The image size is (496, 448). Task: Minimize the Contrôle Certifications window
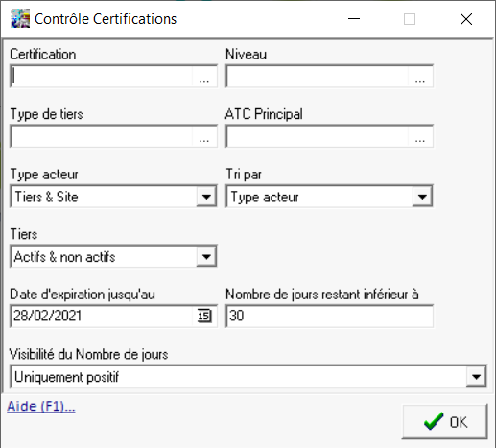click(x=354, y=19)
